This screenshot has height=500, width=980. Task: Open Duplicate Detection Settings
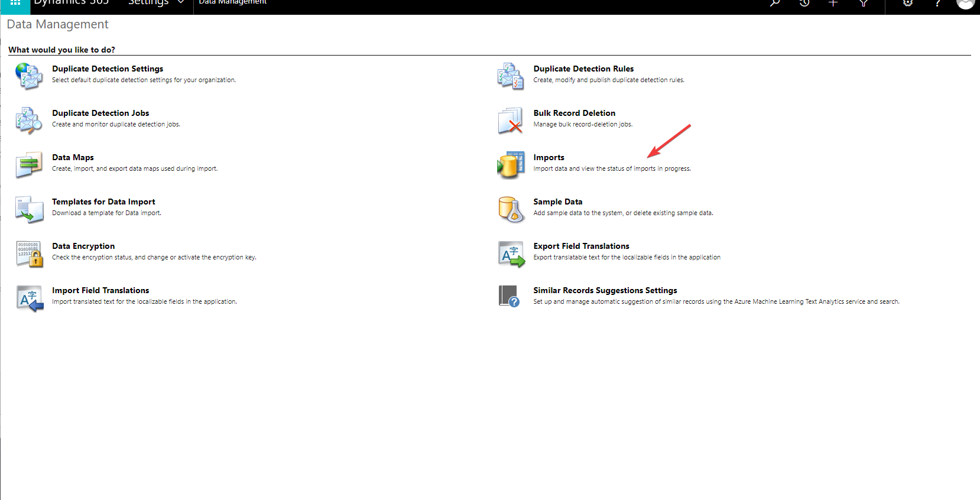[x=108, y=69]
